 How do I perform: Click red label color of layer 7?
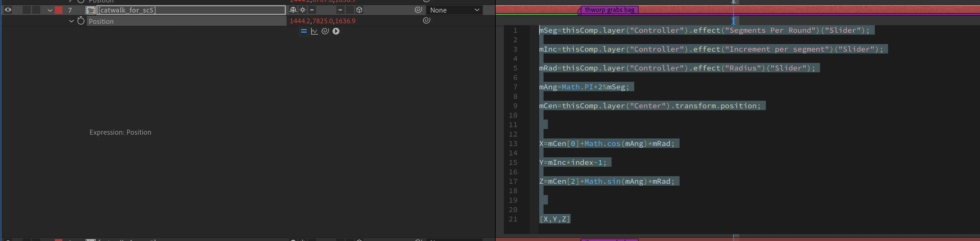59,10
